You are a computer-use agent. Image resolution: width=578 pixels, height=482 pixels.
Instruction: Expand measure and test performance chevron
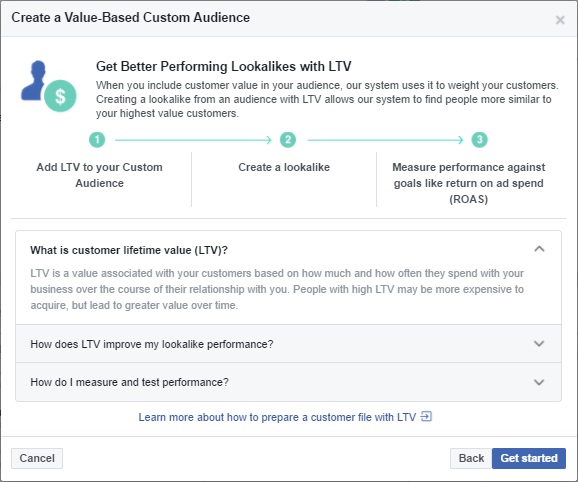[x=539, y=382]
